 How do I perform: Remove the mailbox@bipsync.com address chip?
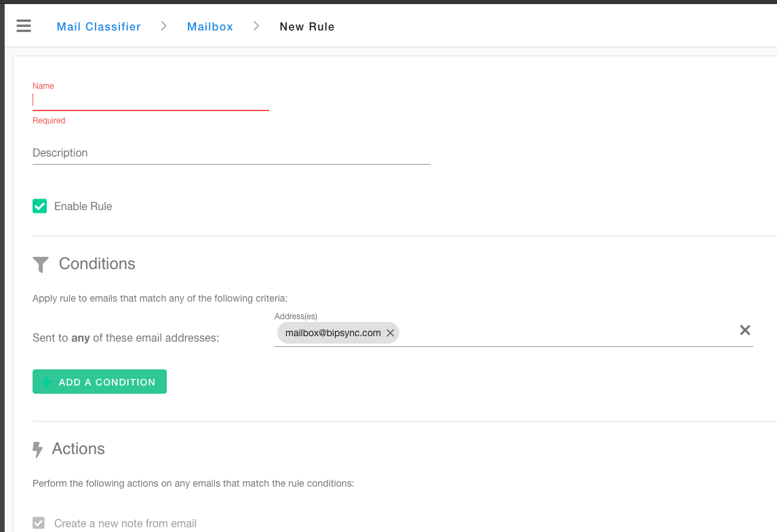click(x=391, y=333)
